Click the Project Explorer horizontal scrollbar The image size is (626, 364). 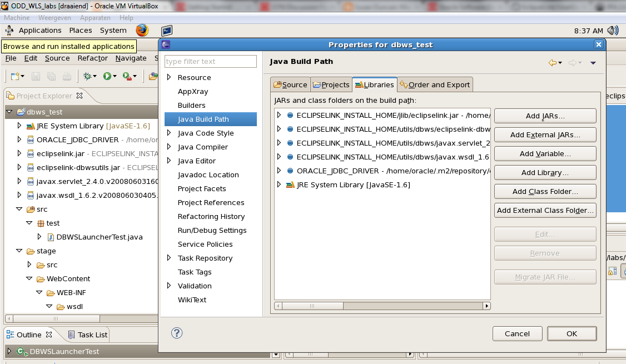(81, 318)
